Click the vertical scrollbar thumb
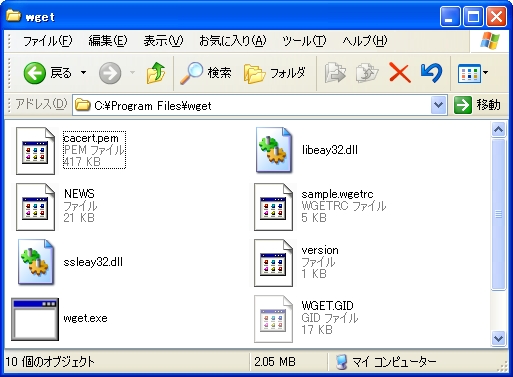Screen dimensions: 513x377 [x=498, y=214]
